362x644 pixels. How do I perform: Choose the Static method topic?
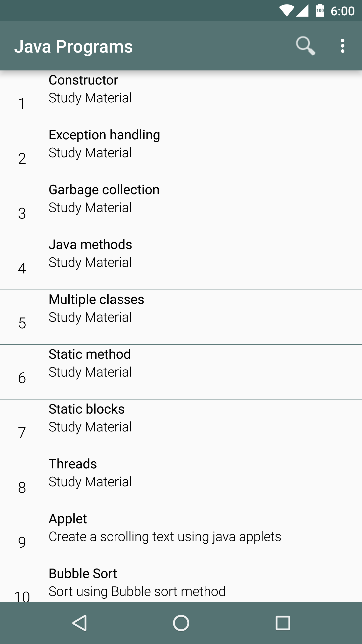tap(181, 372)
